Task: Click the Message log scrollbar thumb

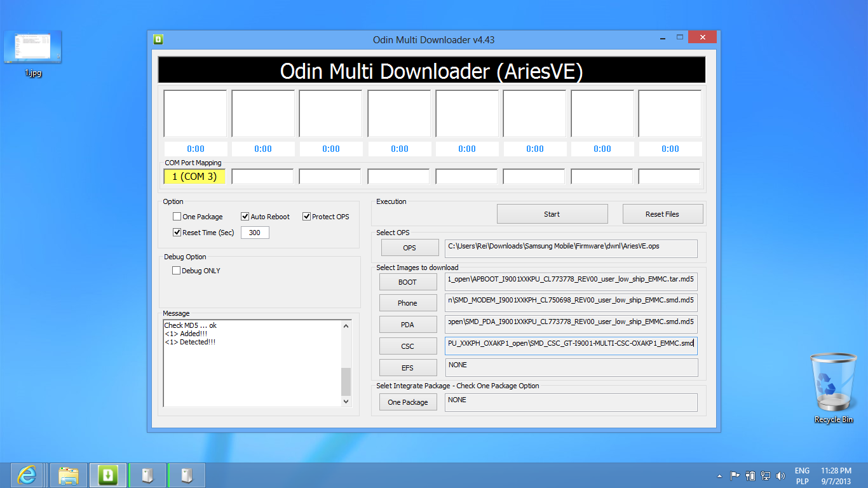Action: pyautogui.click(x=346, y=382)
